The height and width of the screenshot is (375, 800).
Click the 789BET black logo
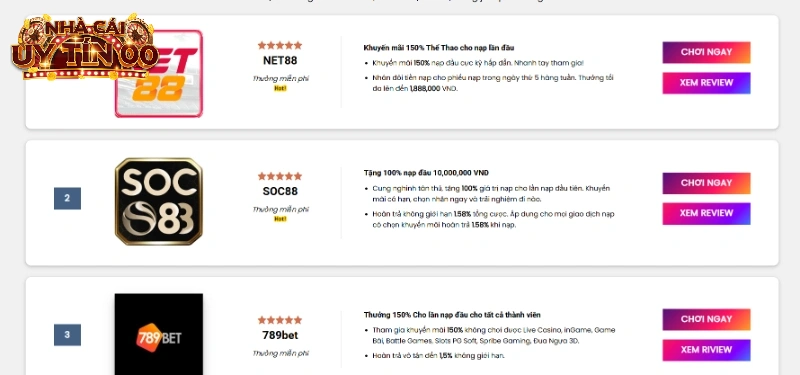click(159, 335)
